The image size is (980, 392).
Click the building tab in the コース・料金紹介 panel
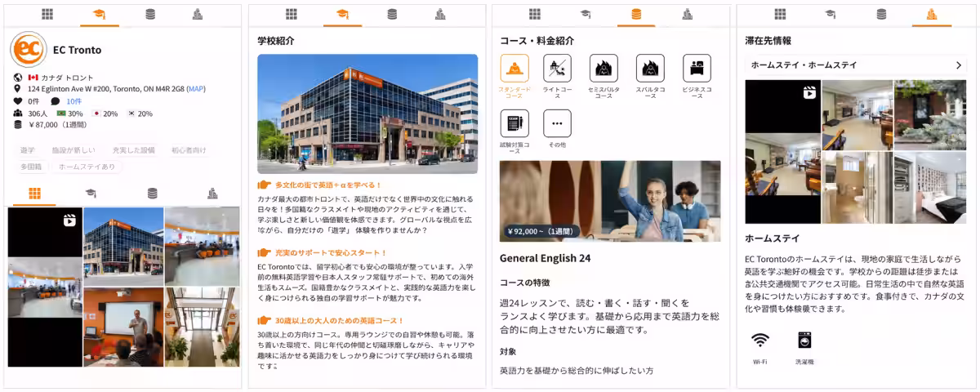point(687,14)
